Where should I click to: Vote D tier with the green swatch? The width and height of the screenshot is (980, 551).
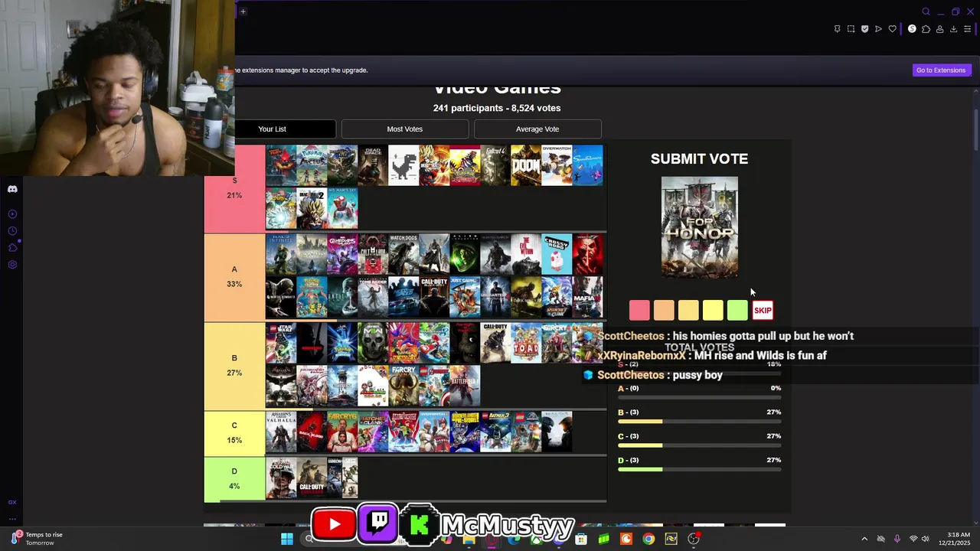pyautogui.click(x=737, y=310)
